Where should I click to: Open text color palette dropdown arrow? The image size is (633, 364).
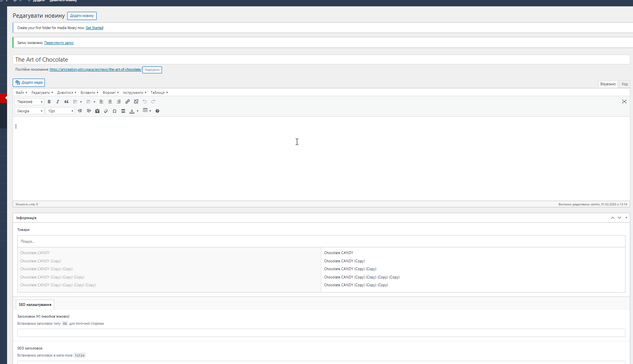(138, 111)
